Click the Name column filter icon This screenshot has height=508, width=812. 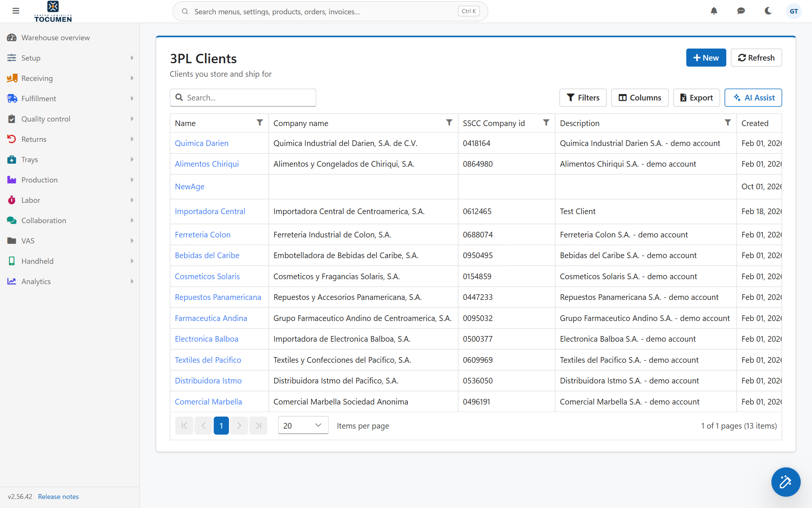click(260, 123)
